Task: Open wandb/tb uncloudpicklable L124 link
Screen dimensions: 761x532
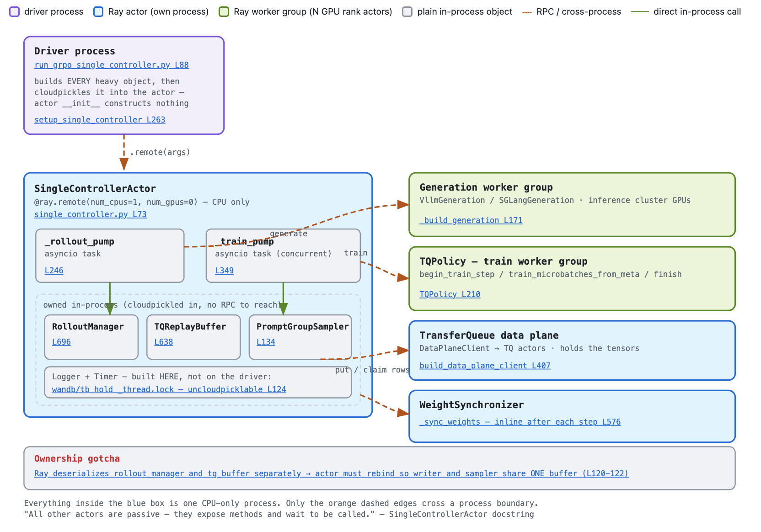Action: point(169,389)
